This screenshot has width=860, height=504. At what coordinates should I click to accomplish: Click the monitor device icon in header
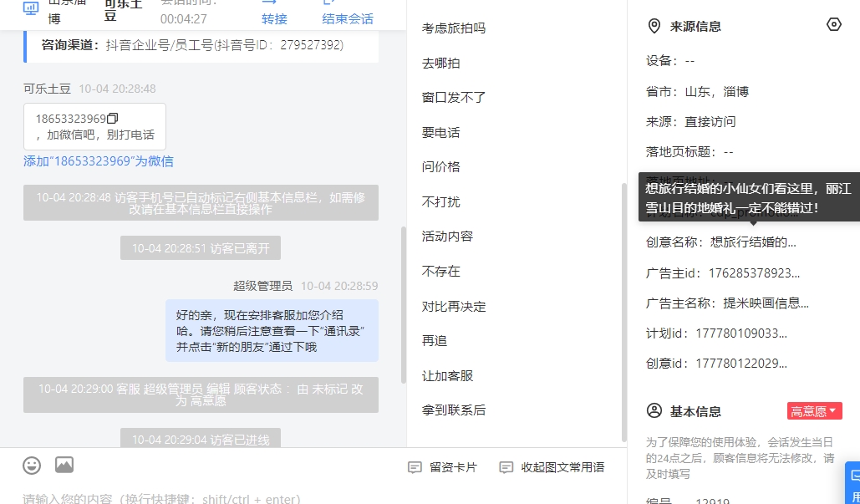pos(31,8)
